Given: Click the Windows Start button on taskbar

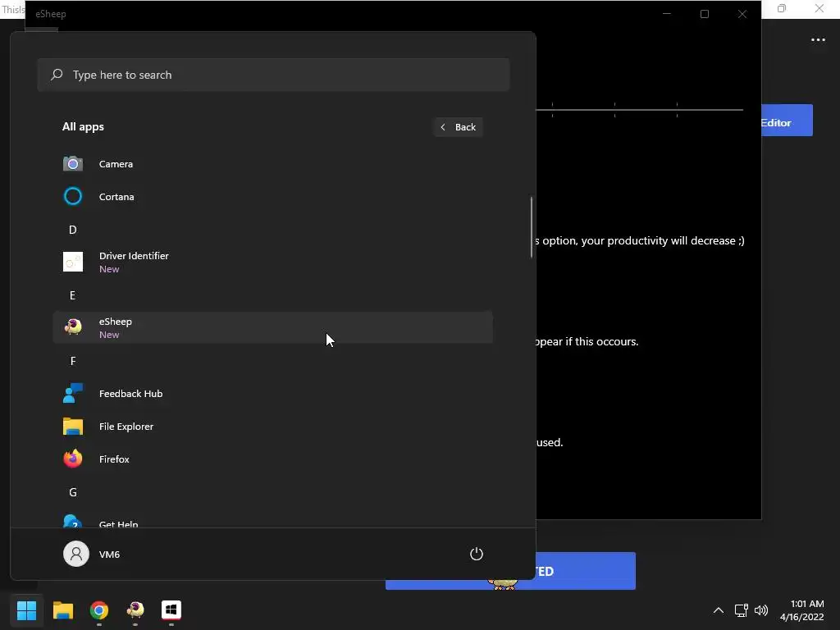Looking at the screenshot, I should pyautogui.click(x=26, y=610).
